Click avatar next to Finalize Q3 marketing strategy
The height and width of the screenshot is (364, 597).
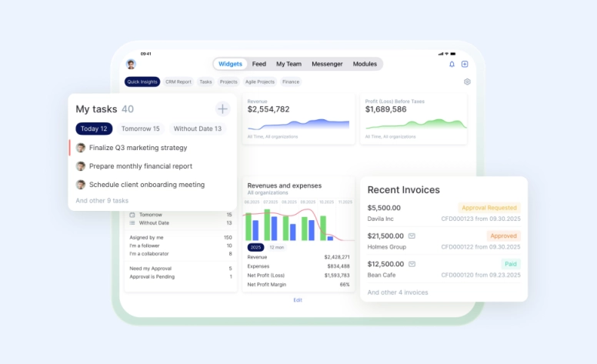click(x=80, y=148)
